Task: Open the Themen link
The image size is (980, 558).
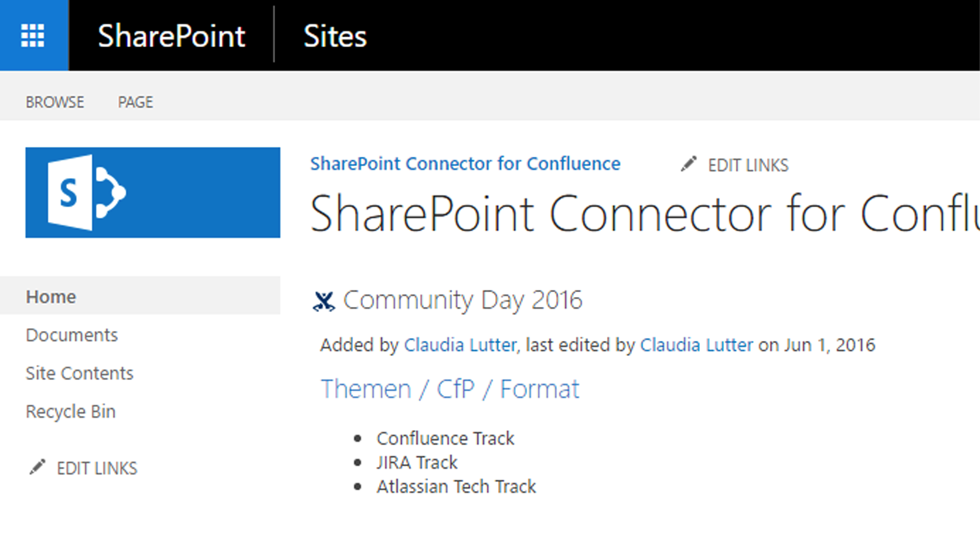Action: [x=366, y=389]
